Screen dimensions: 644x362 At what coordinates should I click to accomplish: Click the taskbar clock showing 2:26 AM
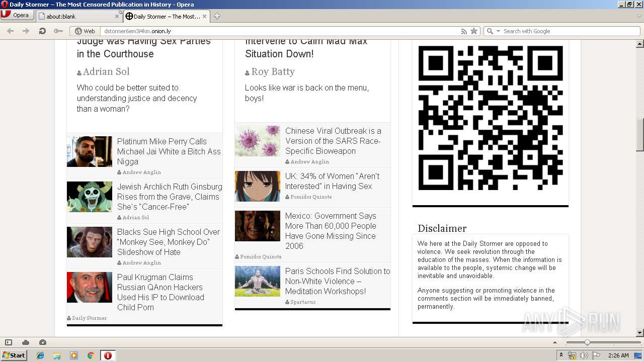[x=618, y=355]
